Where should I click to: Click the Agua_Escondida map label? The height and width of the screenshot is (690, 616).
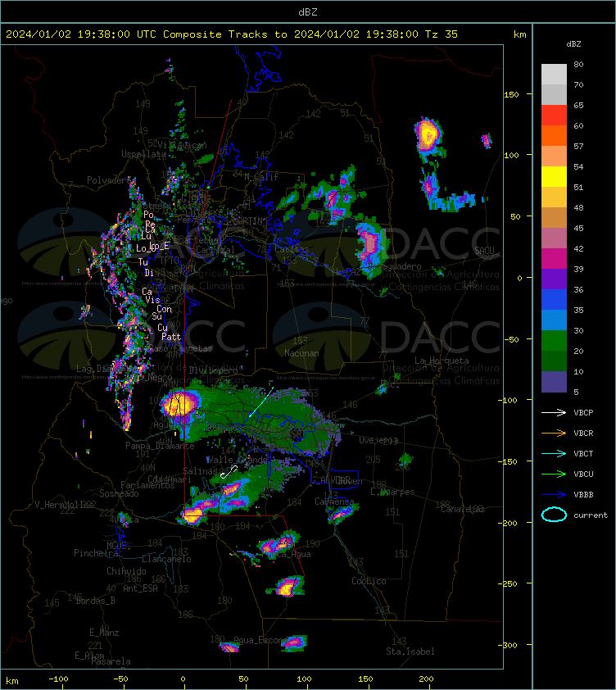[x=260, y=640]
